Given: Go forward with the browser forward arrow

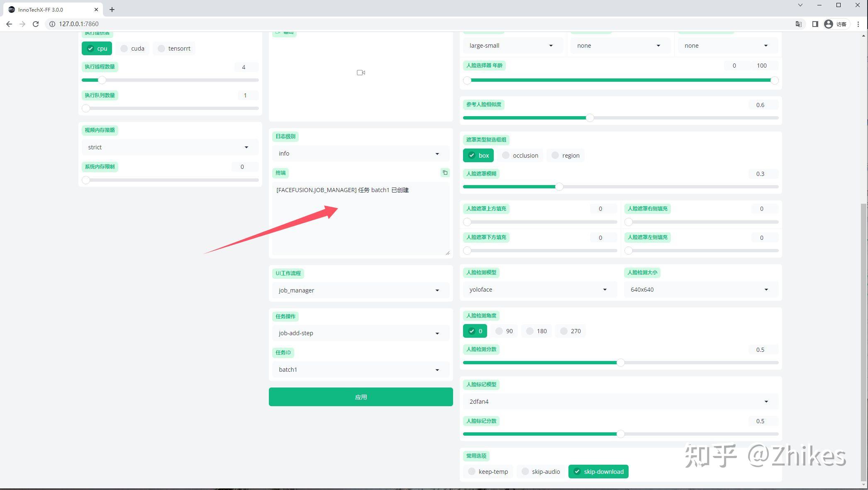Looking at the screenshot, I should click(22, 24).
